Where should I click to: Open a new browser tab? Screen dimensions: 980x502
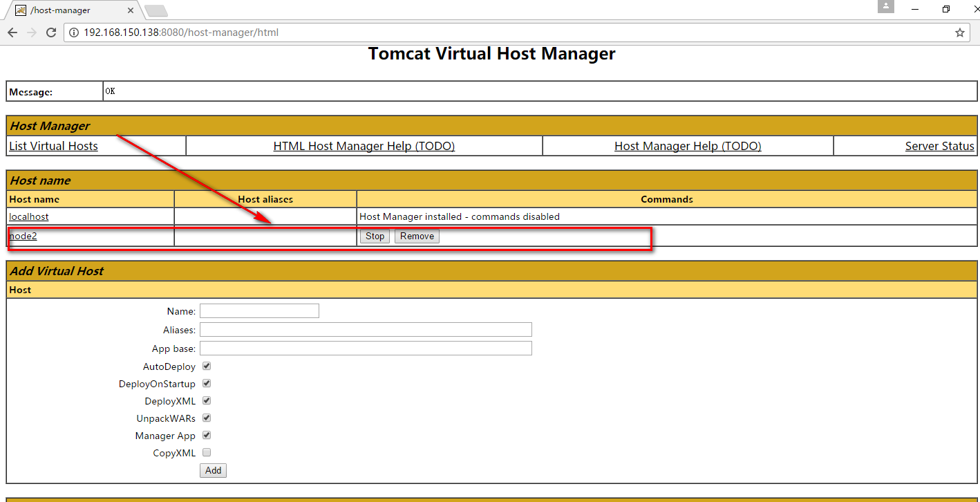click(156, 10)
